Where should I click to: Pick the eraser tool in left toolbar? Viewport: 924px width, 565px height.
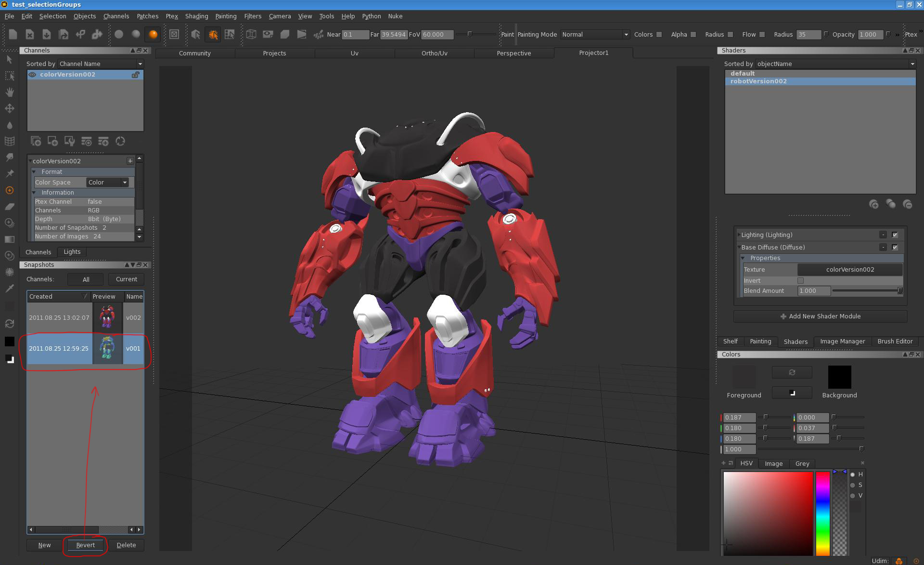tap(10, 207)
